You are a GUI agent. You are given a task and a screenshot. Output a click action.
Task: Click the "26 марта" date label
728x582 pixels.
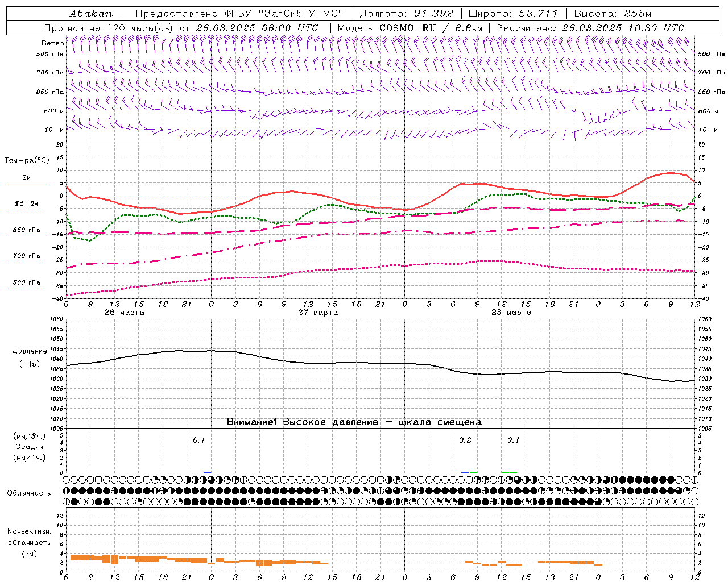coord(125,313)
